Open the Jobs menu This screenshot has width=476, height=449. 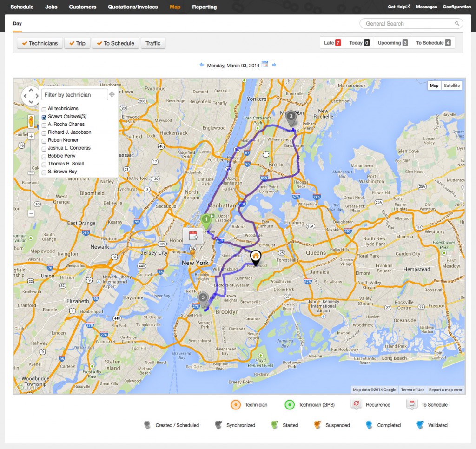pyautogui.click(x=51, y=7)
